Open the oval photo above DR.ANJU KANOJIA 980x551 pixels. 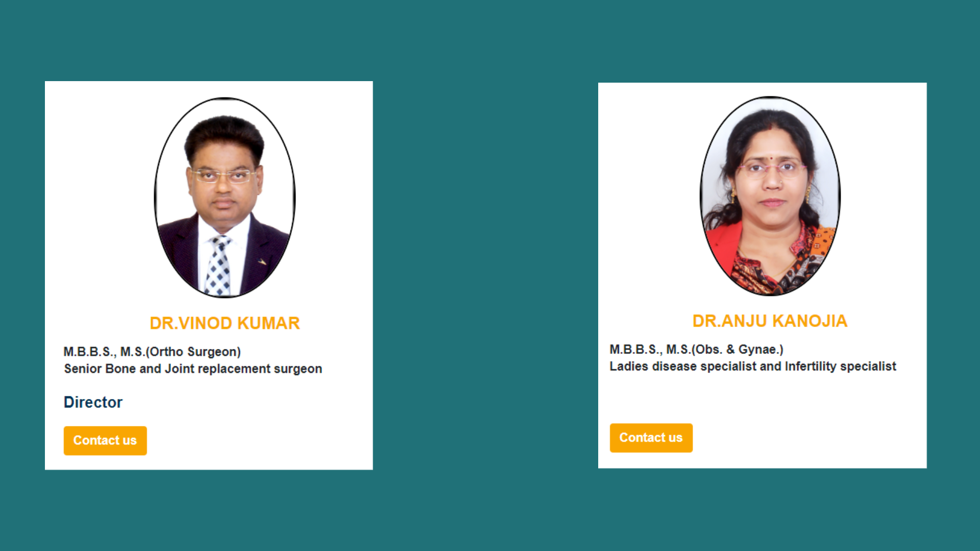pyautogui.click(x=770, y=196)
